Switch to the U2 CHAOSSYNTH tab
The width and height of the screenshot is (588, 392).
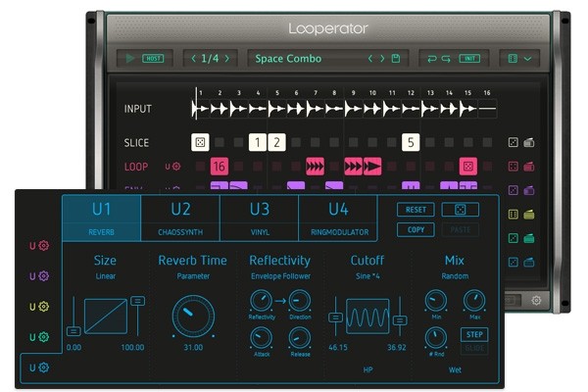(180, 218)
